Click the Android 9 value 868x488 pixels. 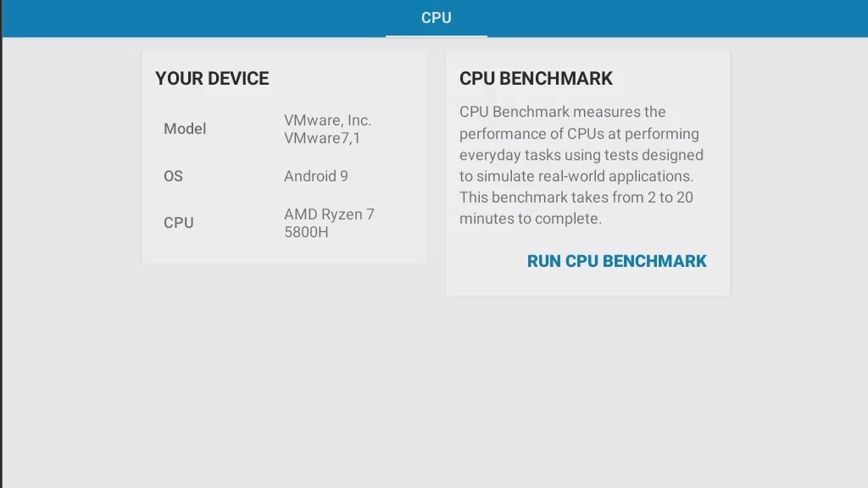coord(315,176)
